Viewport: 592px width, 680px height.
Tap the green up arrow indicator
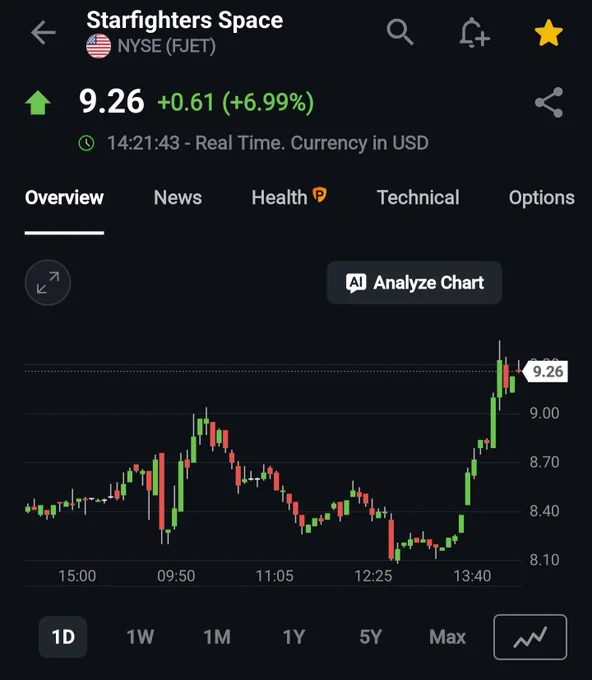(x=38, y=102)
